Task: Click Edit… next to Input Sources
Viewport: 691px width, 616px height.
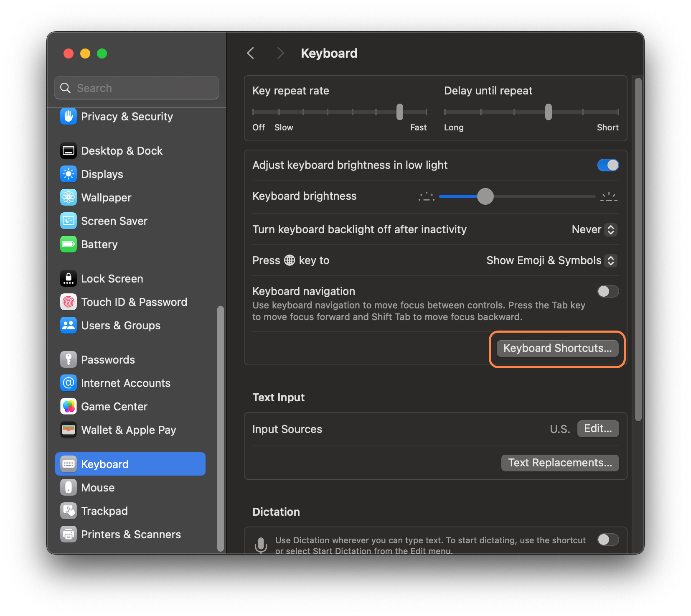Action: pos(598,429)
